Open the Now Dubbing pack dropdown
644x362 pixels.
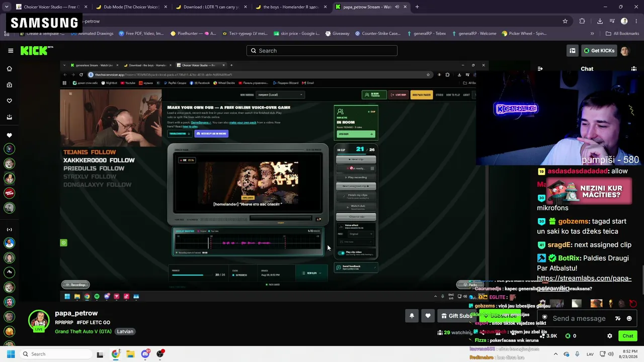click(280, 95)
